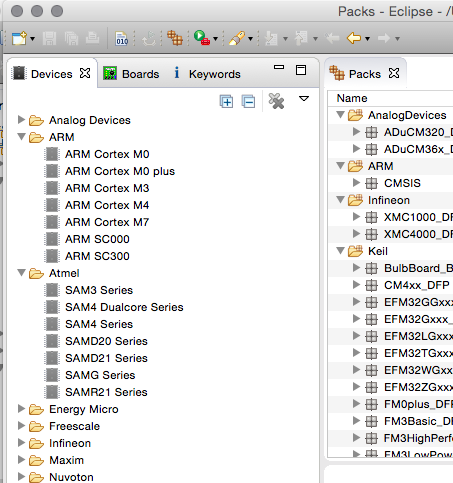Viewport: 453px width, 483px height.
Task: Close the Packs view tab
Action: (x=394, y=73)
